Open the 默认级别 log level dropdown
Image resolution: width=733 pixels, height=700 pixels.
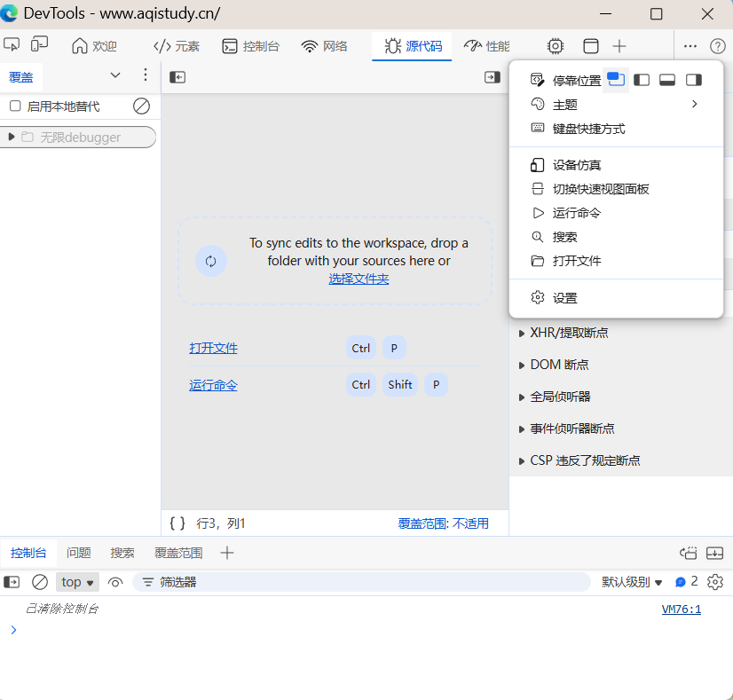click(632, 582)
